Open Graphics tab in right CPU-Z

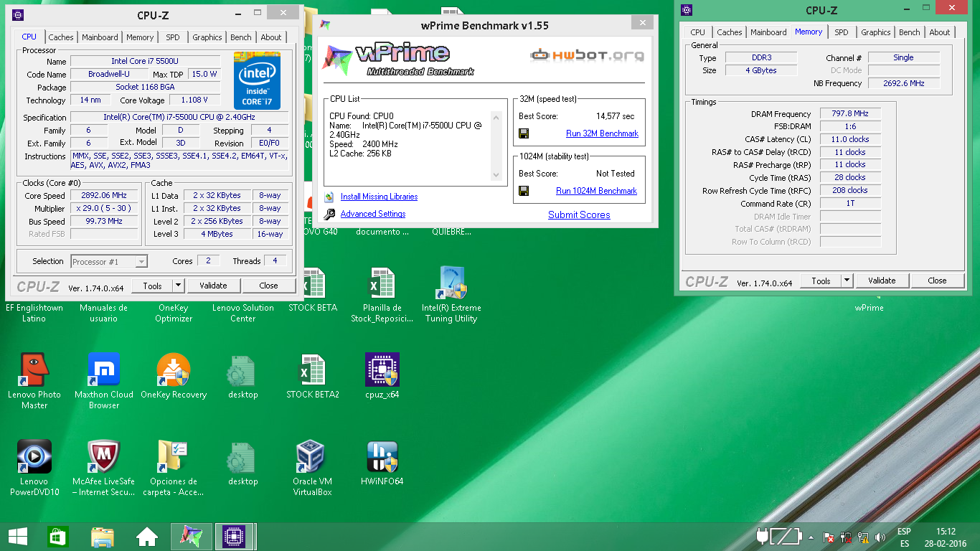876,32
